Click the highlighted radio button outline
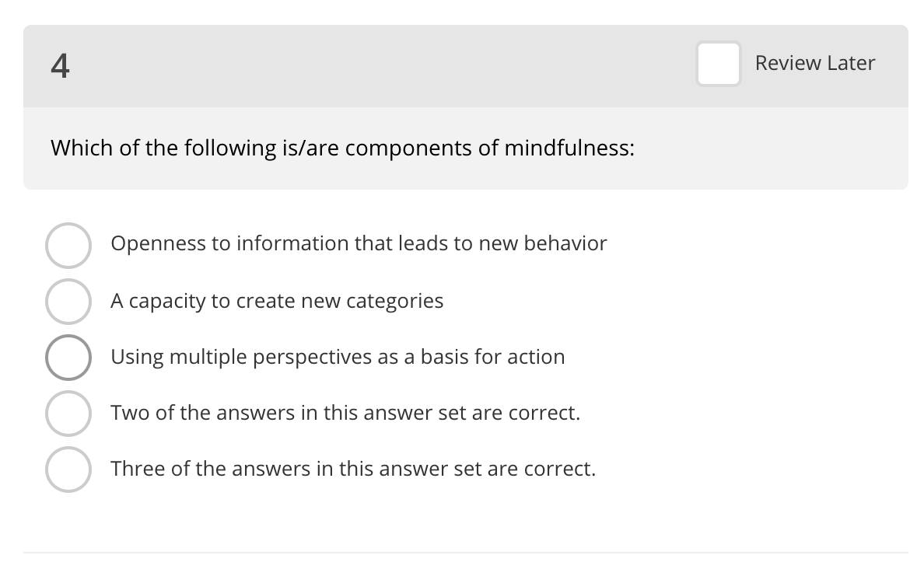This screenshot has width=924, height=583. tap(68, 357)
